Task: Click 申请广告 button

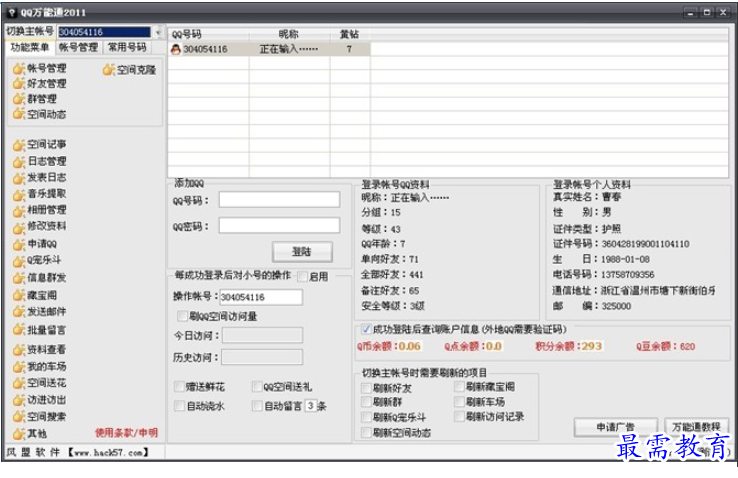Action: click(x=616, y=427)
